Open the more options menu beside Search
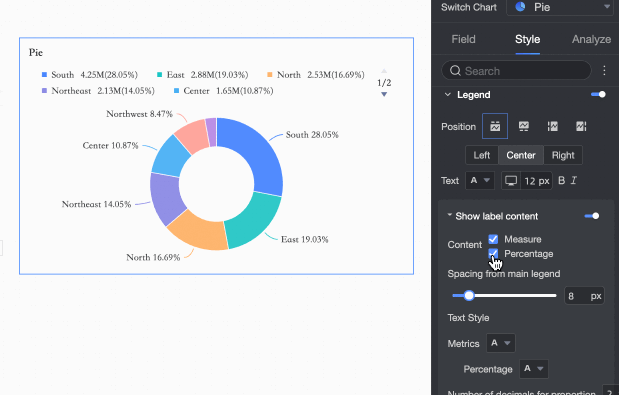 (x=604, y=71)
